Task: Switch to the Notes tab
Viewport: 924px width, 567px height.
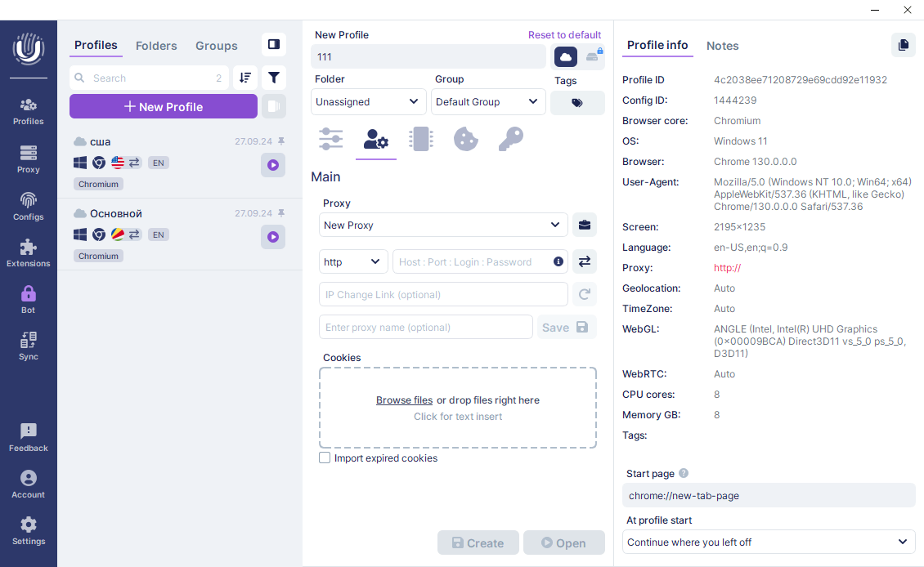Action: (722, 46)
